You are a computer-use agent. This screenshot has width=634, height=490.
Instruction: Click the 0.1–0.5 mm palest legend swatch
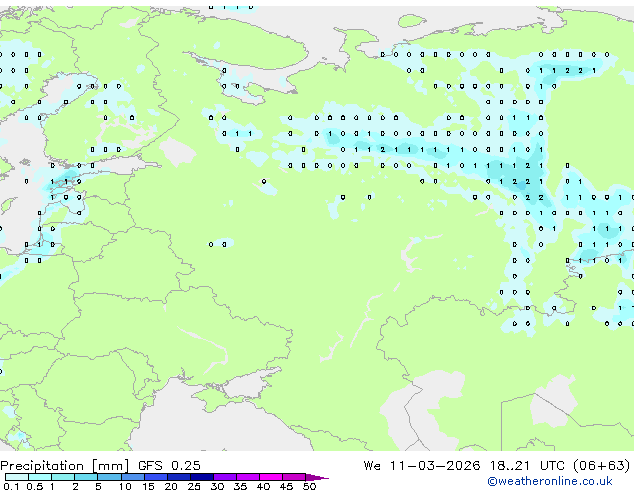tap(17, 477)
